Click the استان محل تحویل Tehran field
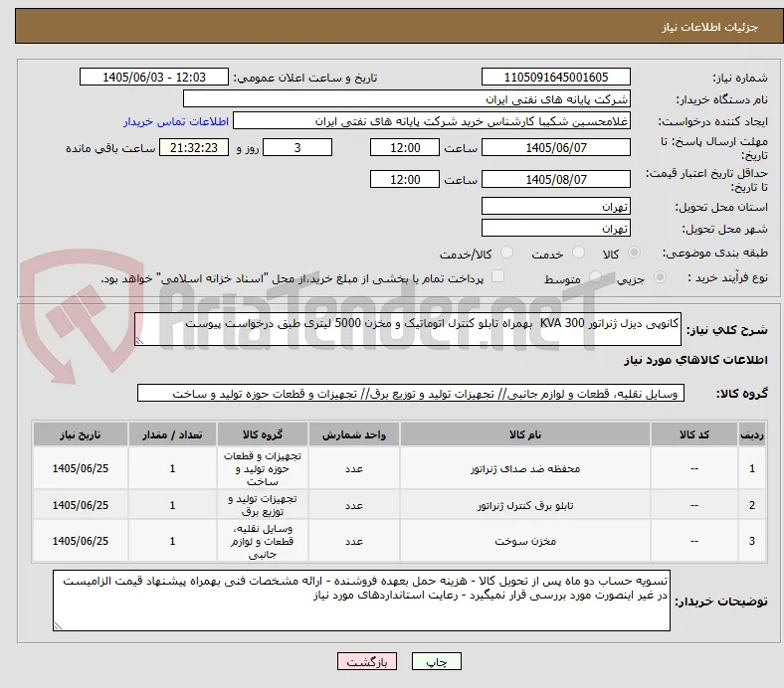 coord(556,206)
